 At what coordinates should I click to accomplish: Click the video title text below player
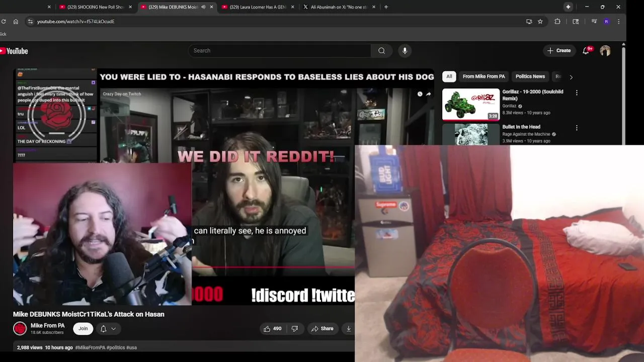[89, 314]
